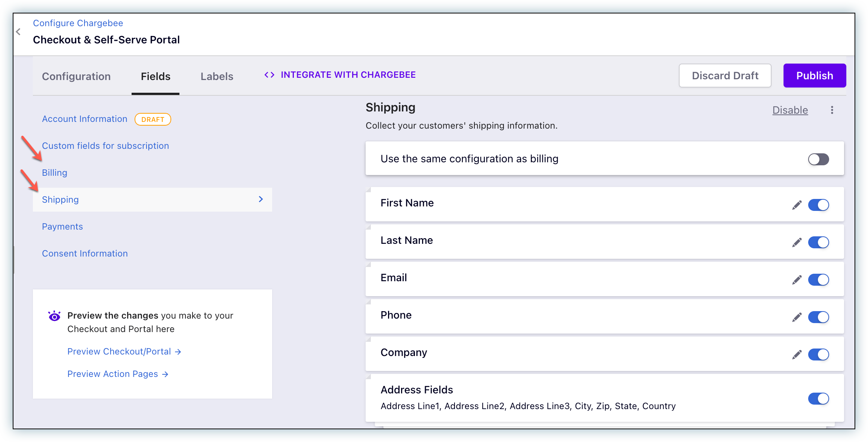
Task: Switch off the Address Fields toggle
Action: (x=818, y=399)
